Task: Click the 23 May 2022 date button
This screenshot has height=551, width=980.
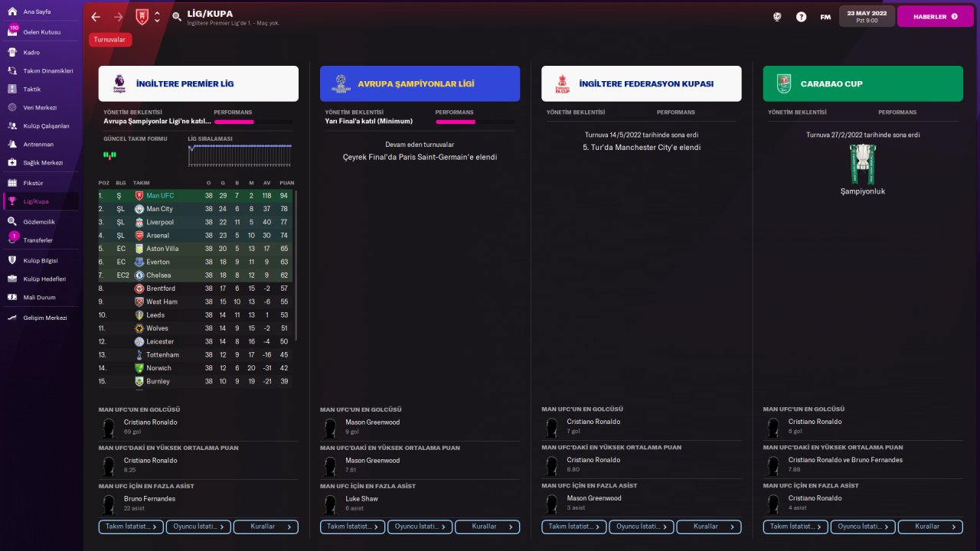Action: (x=867, y=16)
